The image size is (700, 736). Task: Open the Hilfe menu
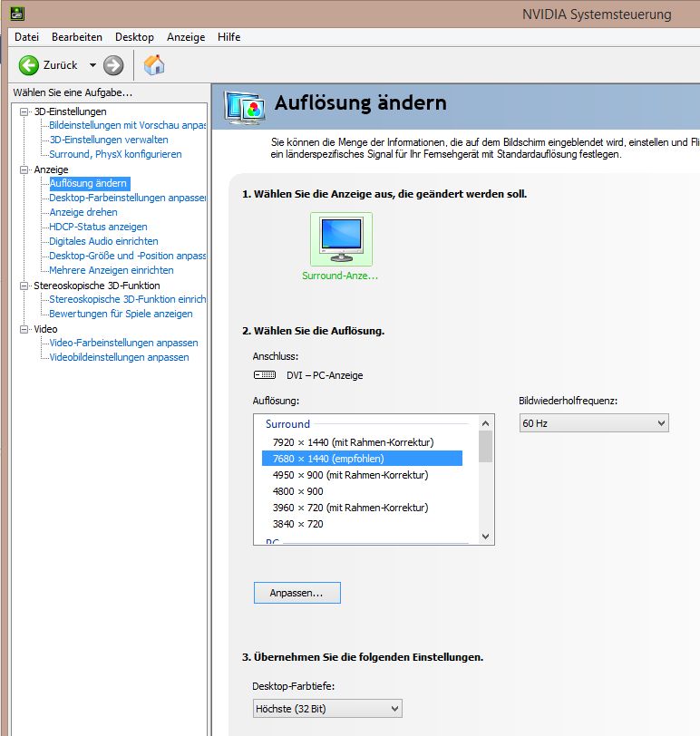(x=229, y=37)
